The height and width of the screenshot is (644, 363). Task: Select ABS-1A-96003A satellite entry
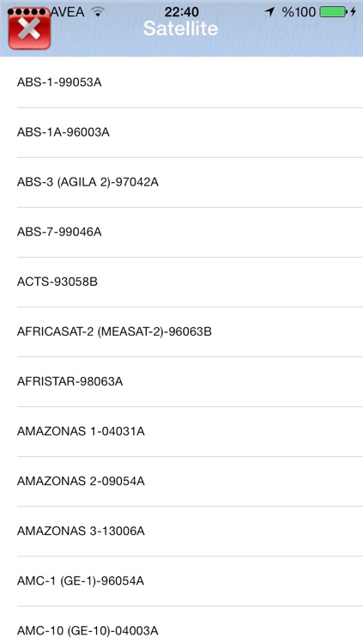[182, 132]
